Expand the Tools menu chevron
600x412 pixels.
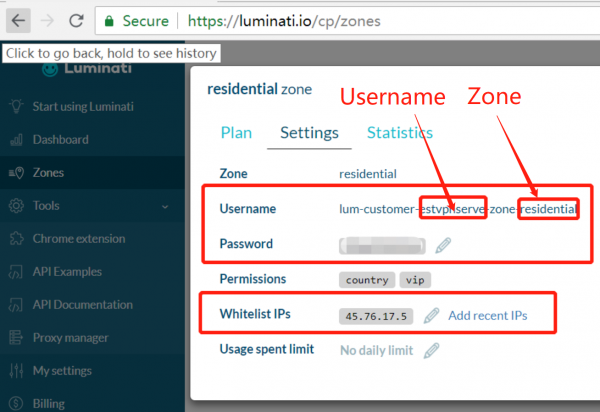(165, 206)
